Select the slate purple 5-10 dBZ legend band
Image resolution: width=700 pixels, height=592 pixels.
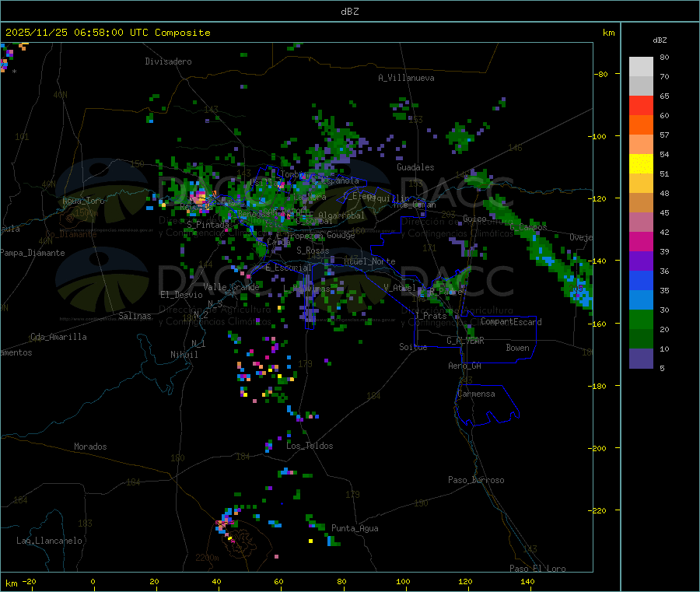(641, 359)
